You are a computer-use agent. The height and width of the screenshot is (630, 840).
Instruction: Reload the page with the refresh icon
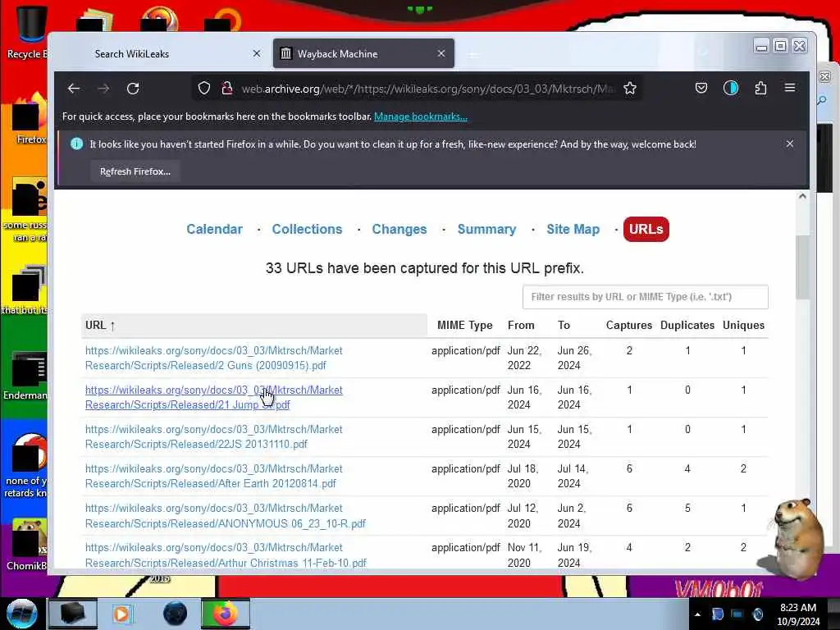click(133, 89)
